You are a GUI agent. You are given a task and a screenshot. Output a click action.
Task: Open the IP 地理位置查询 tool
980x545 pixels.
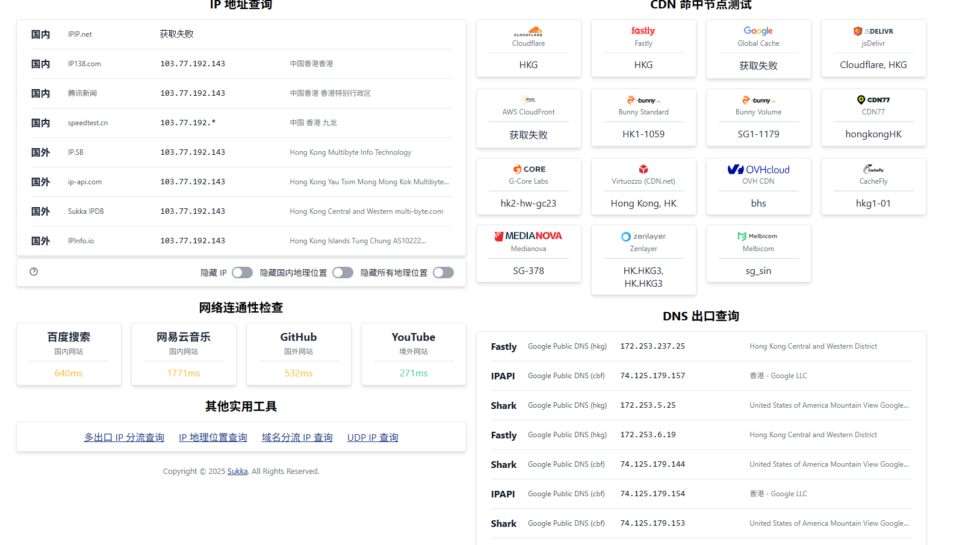[x=212, y=437]
